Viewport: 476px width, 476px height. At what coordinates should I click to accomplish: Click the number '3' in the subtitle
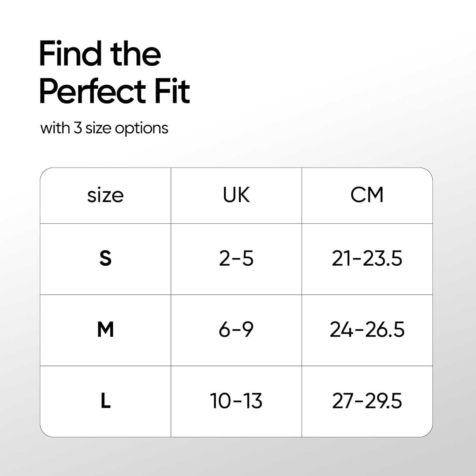[x=78, y=128]
